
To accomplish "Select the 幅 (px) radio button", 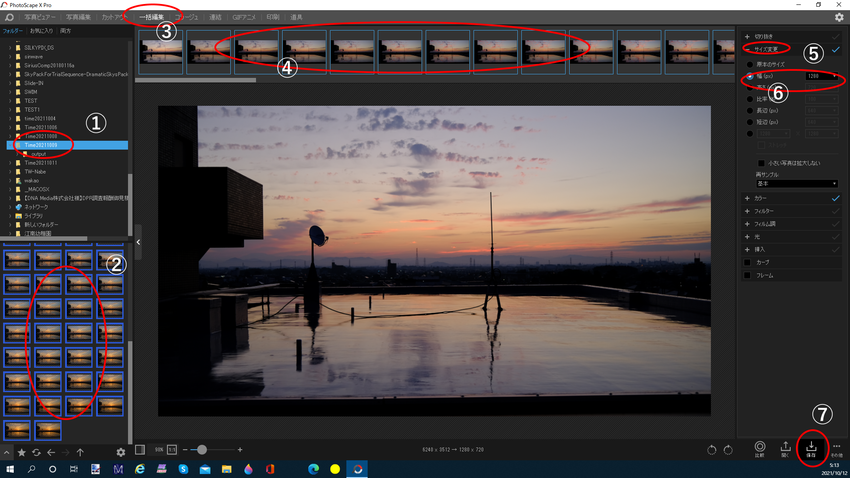I will click(750, 76).
